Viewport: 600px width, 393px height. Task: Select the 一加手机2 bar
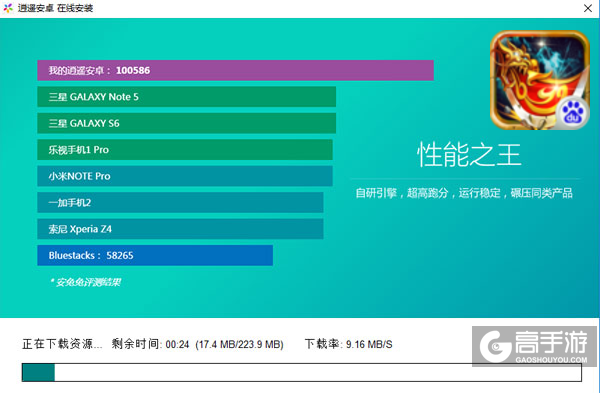pyautogui.click(x=180, y=202)
